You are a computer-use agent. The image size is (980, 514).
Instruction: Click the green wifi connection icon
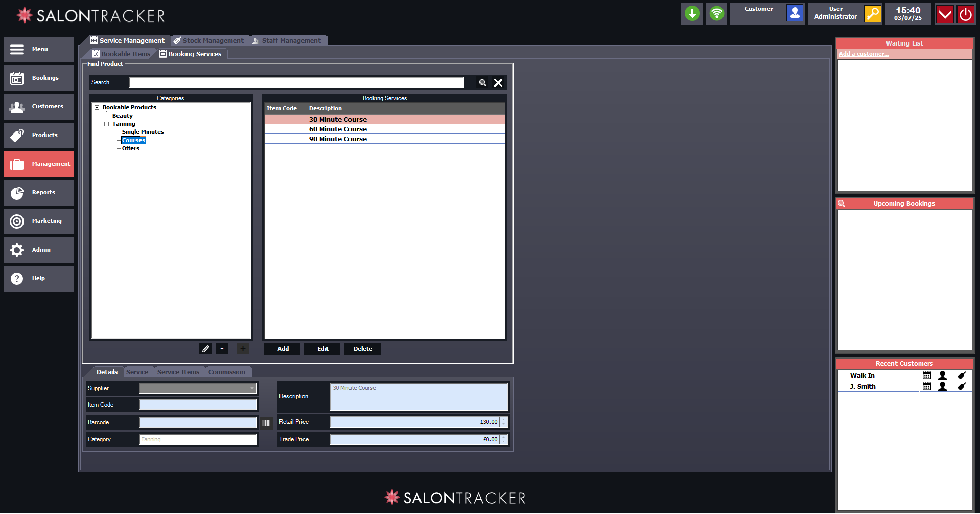pos(716,14)
